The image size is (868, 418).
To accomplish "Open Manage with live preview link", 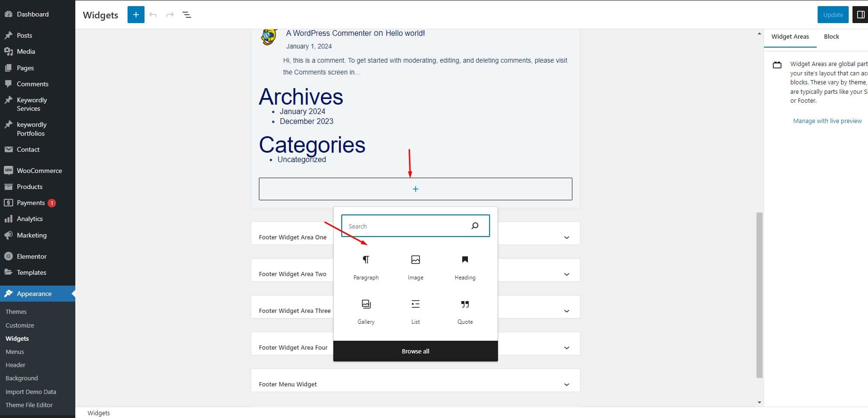I will (x=827, y=121).
